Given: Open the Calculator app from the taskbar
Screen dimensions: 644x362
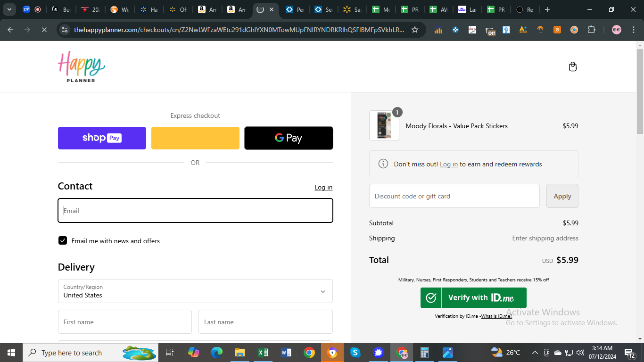Looking at the screenshot, I should [x=425, y=353].
